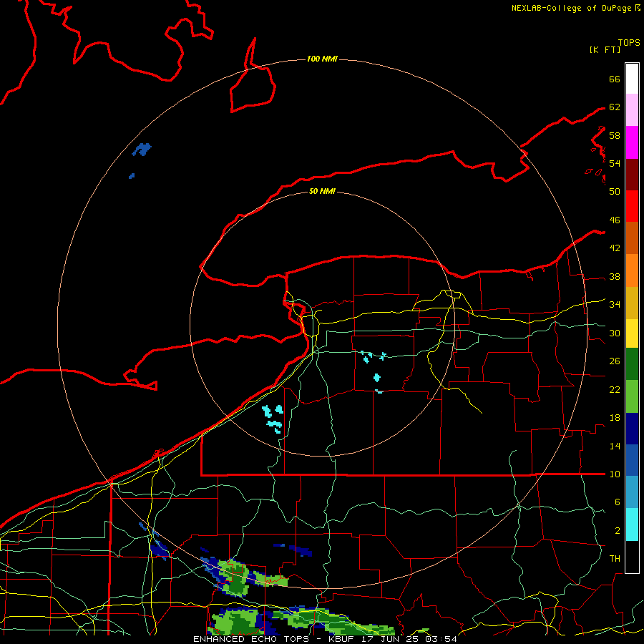Click the 54 value on the scale

coord(615,163)
